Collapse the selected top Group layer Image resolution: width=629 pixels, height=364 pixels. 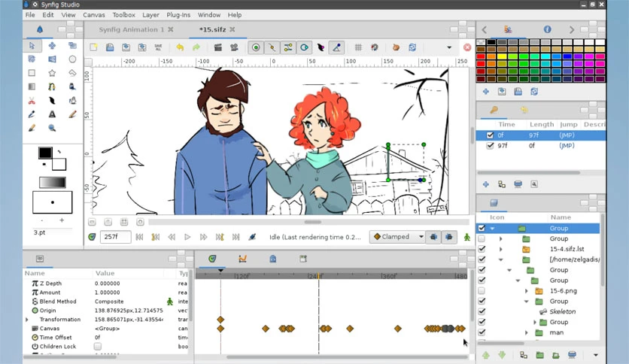[x=492, y=228]
